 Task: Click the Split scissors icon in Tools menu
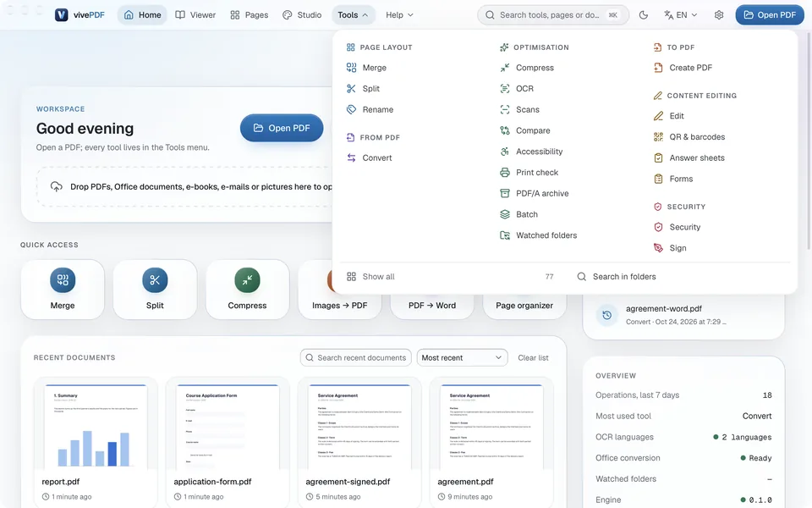click(x=351, y=89)
